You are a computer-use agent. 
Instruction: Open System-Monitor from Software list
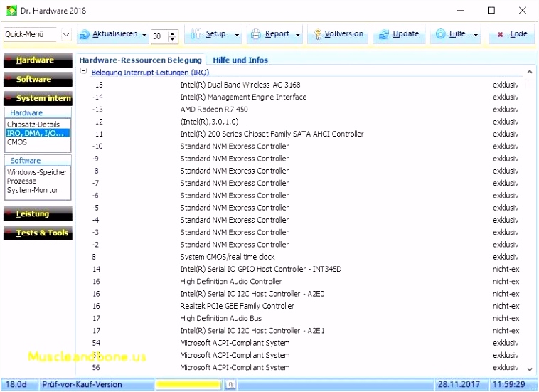[33, 190]
